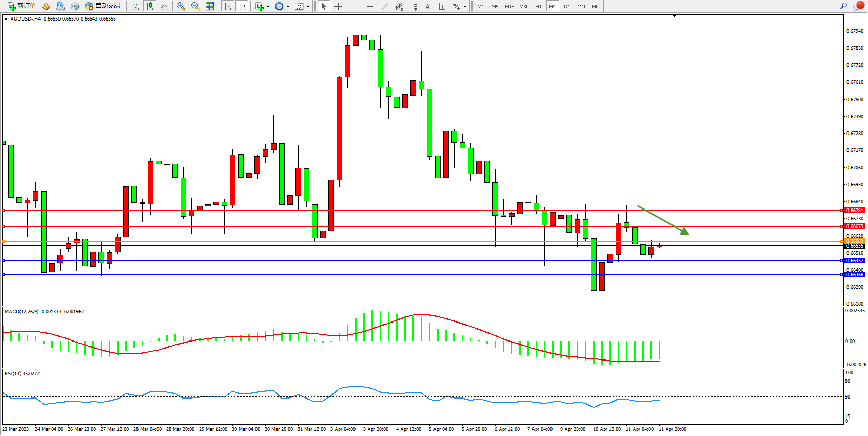868x436 pixels.
Task: Open the search magnifier icon
Action: pyautogui.click(x=843, y=6)
